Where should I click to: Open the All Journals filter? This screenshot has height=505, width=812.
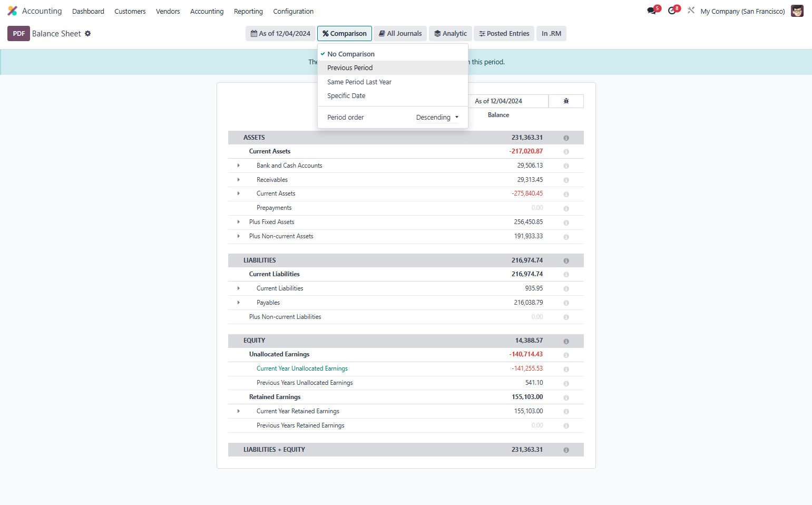click(x=400, y=33)
